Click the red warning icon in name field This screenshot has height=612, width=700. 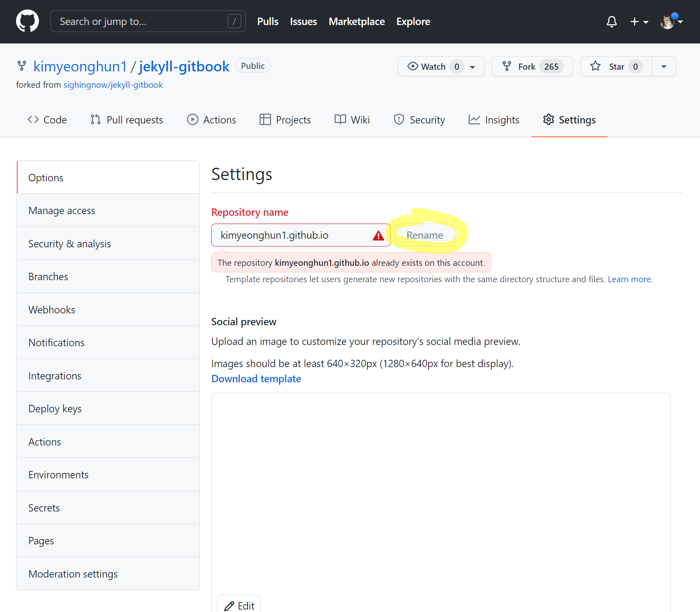tap(378, 235)
